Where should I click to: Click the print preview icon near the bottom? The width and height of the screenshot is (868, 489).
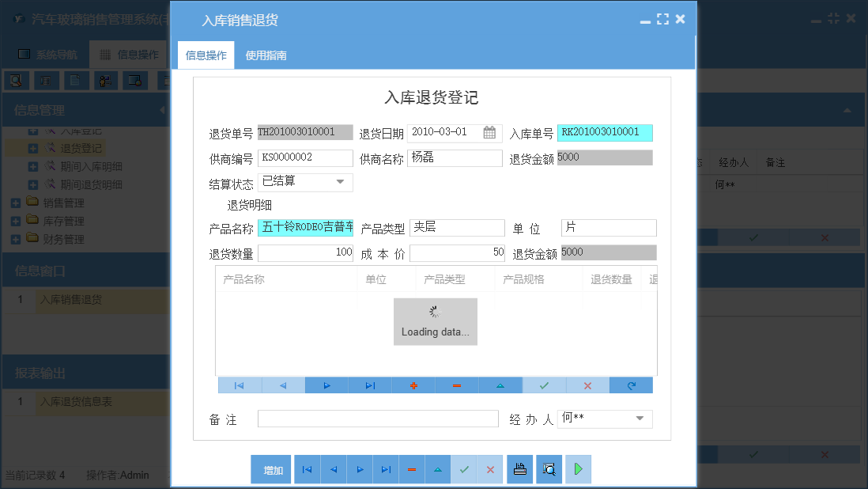point(549,469)
